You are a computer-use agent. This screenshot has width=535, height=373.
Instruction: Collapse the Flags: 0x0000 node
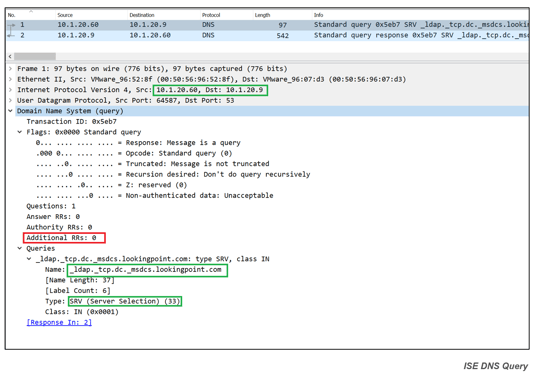[20, 132]
